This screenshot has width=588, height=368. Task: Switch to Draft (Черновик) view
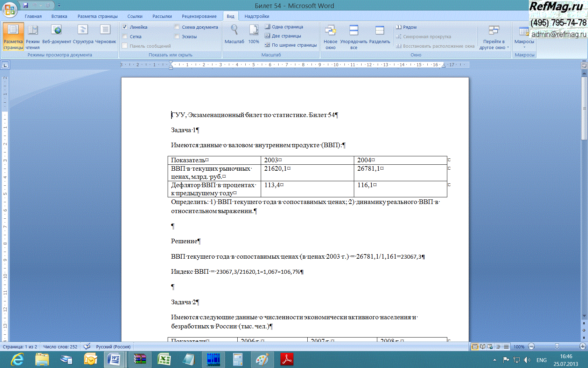pos(105,34)
